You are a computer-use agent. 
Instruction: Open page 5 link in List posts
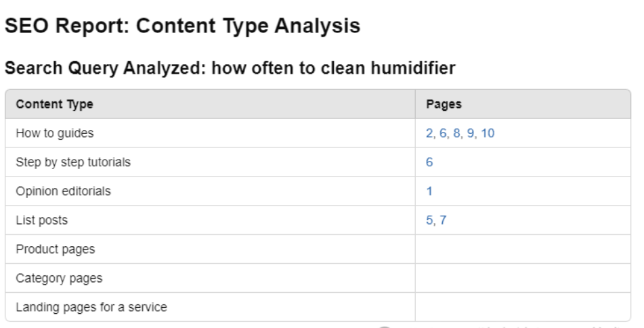point(429,220)
